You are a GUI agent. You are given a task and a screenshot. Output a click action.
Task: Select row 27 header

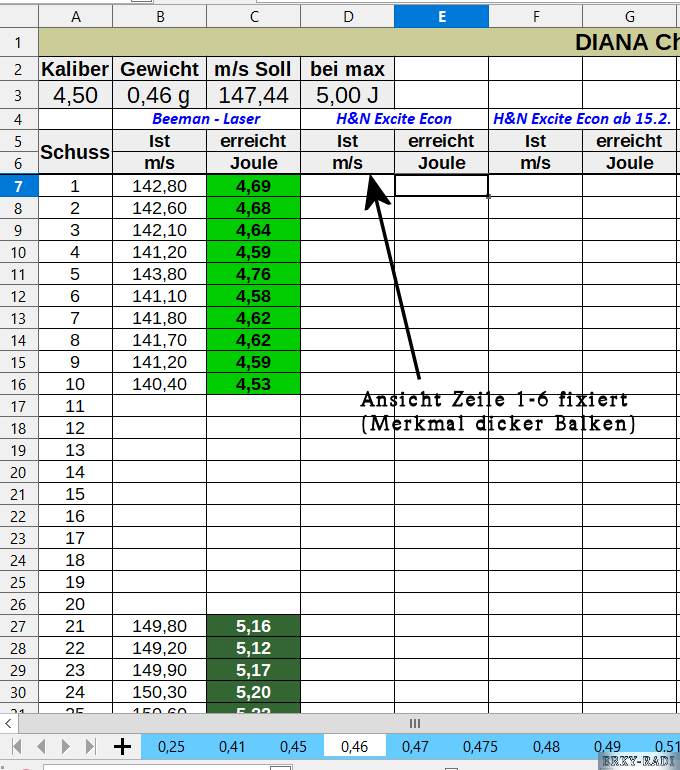click(19, 626)
